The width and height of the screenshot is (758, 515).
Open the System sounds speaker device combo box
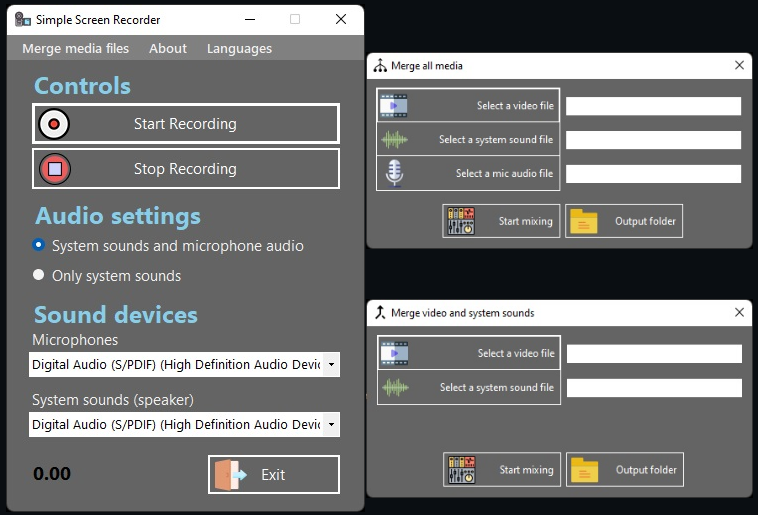(184, 425)
